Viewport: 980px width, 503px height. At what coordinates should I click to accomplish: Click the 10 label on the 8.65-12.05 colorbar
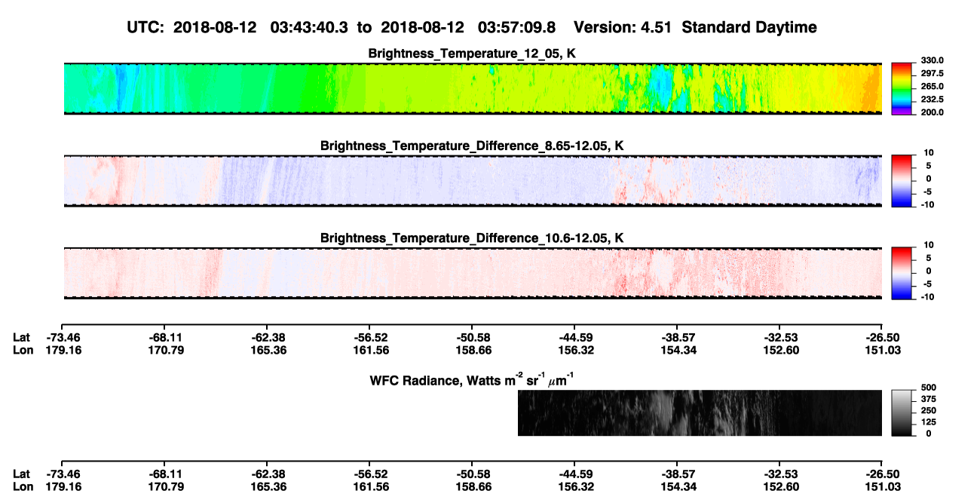[929, 152]
